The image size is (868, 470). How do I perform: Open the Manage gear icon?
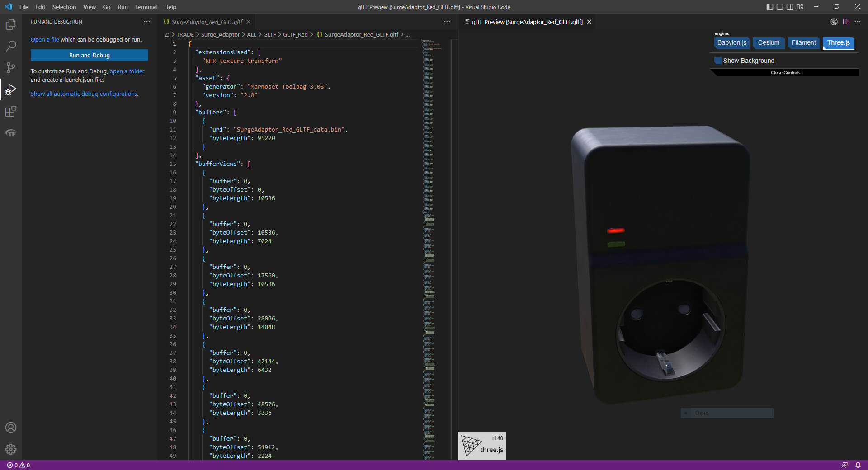pos(11,449)
